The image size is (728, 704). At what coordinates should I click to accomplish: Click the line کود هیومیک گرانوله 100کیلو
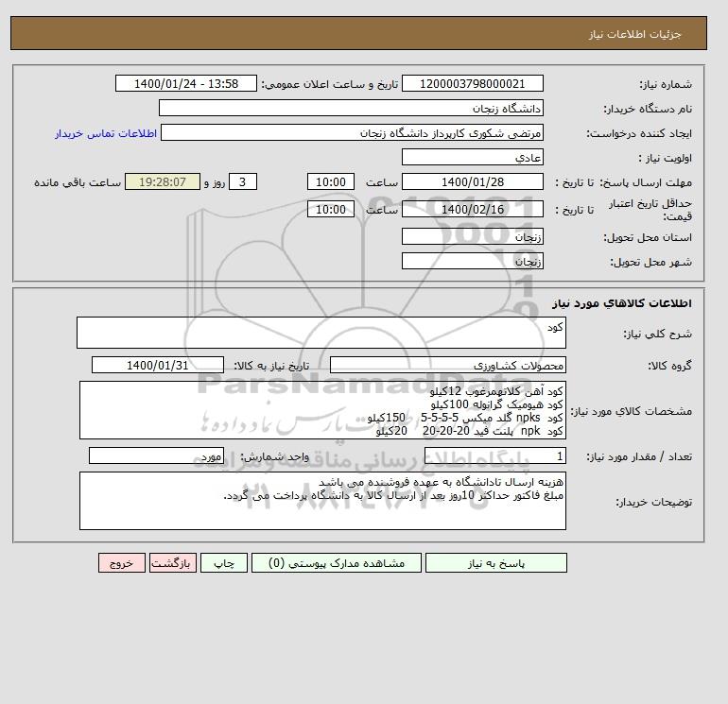pyautogui.click(x=496, y=404)
